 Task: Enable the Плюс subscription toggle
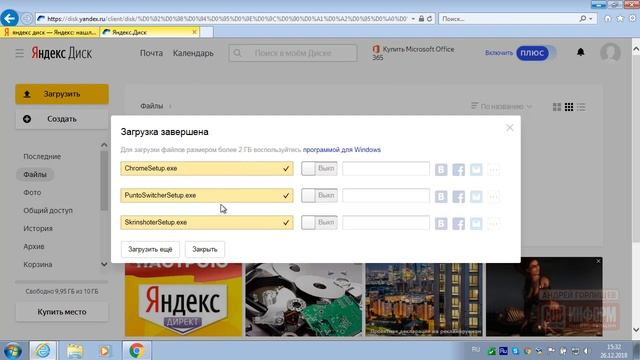coord(536,53)
